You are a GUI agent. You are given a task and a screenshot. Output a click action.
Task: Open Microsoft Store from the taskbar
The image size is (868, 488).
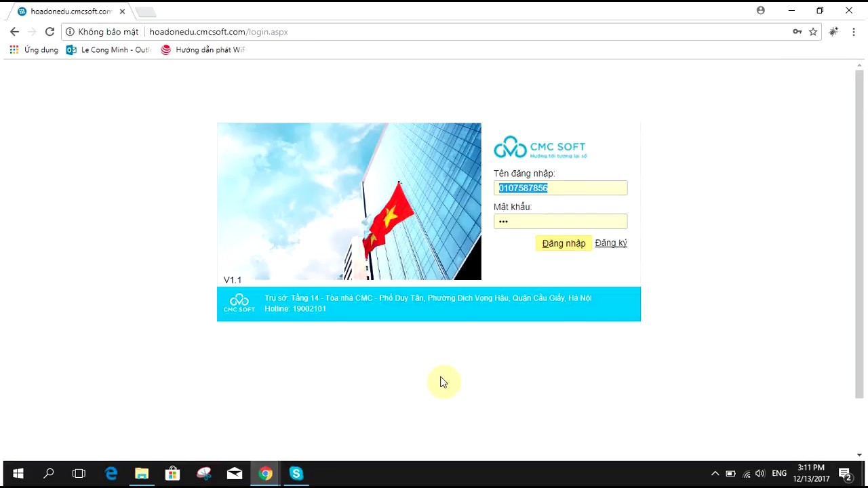(172, 474)
